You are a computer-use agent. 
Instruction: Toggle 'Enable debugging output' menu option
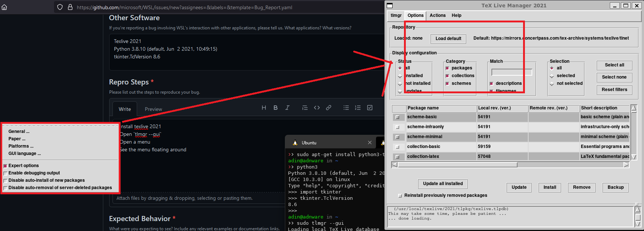[5, 173]
